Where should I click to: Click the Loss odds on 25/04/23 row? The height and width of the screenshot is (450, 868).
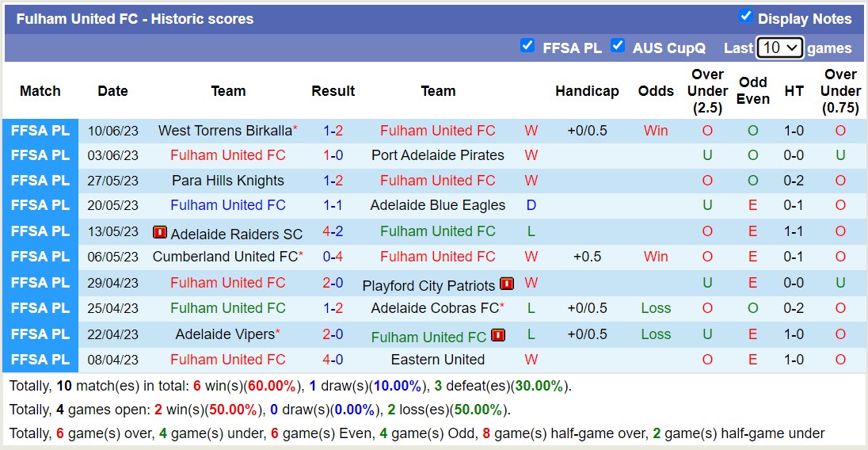656,307
